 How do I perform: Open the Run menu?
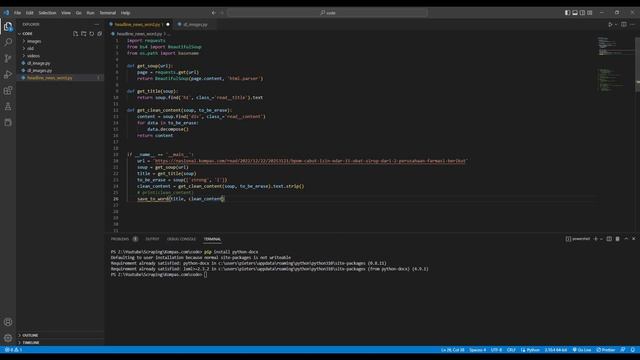click(x=90, y=13)
